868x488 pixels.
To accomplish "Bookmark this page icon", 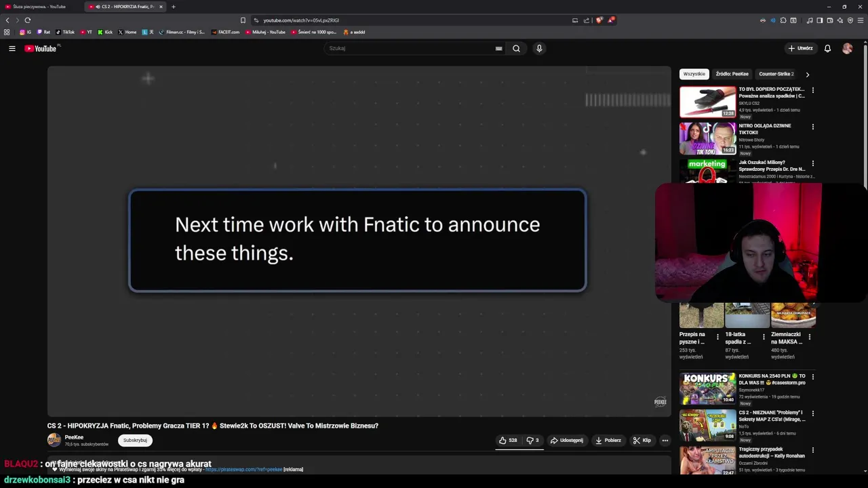I will click(x=243, y=20).
